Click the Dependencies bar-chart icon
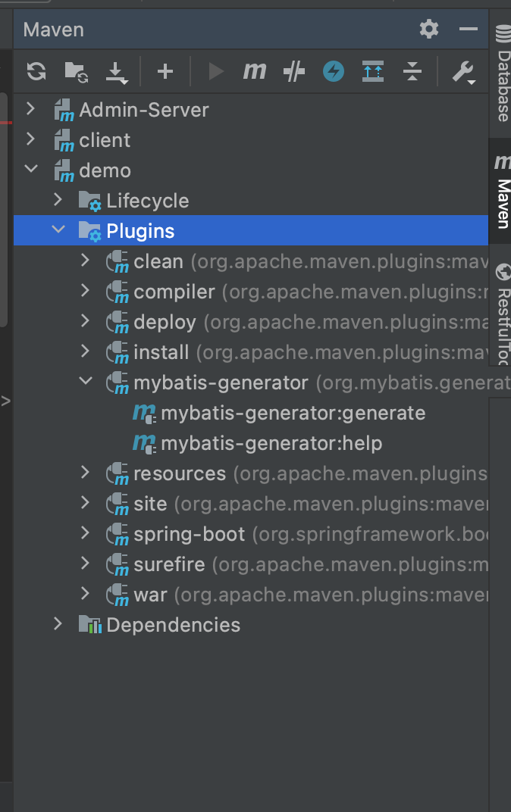Viewport: 511px width, 812px height. click(x=89, y=625)
